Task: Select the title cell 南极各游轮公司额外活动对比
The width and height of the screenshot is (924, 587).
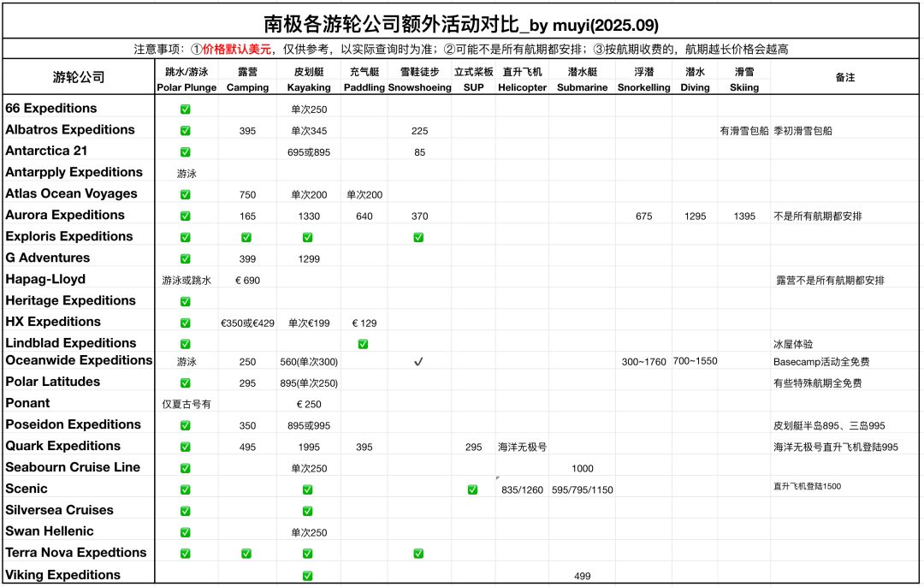Action: [x=461, y=24]
